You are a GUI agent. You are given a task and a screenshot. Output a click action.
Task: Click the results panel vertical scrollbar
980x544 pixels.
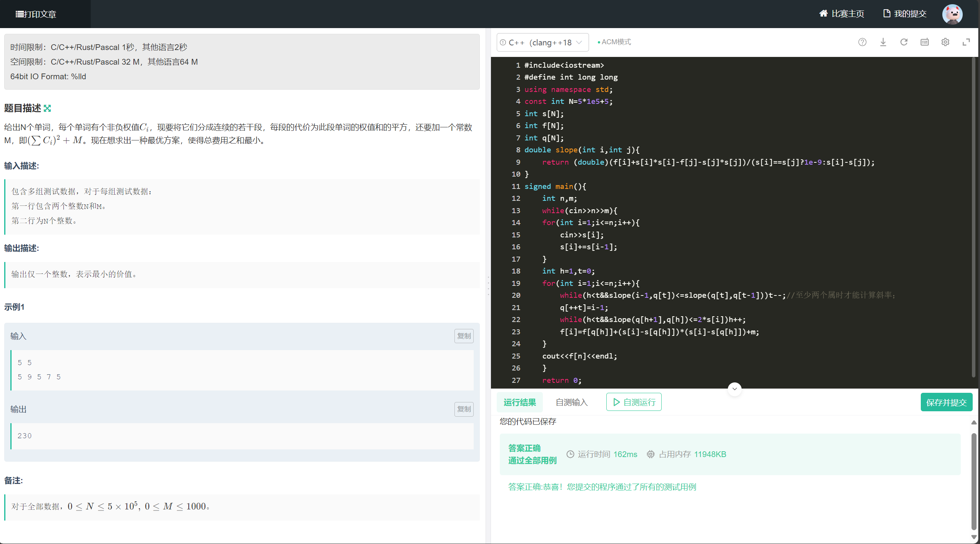coord(973,481)
